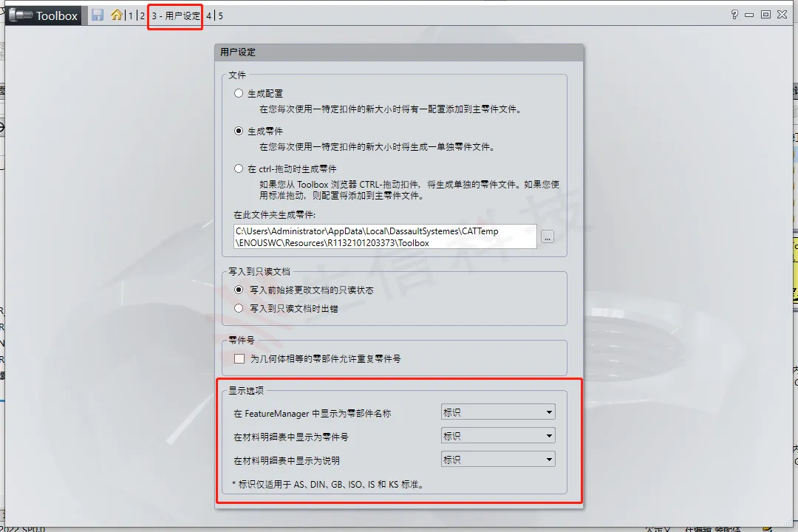Click the save icon in Toolbox header
The height and width of the screenshot is (532, 798).
[x=98, y=16]
